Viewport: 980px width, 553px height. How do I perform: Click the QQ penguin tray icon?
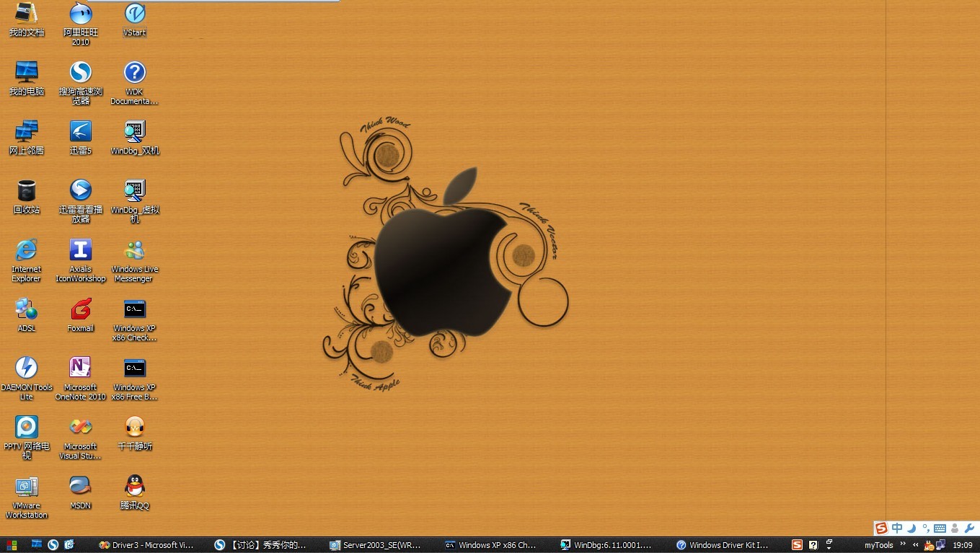click(929, 545)
